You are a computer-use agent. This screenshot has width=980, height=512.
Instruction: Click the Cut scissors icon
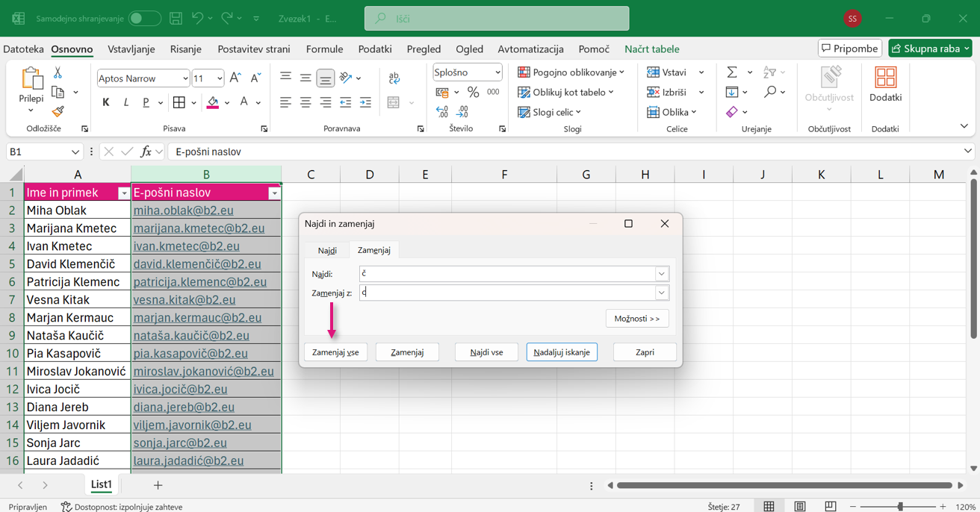58,73
